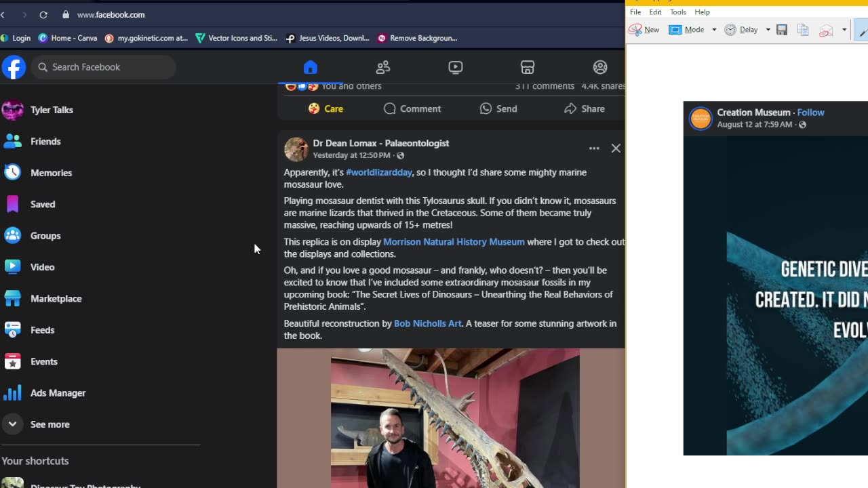Click the Facebook logo icon
Image resolution: width=868 pixels, height=488 pixels.
point(14,67)
